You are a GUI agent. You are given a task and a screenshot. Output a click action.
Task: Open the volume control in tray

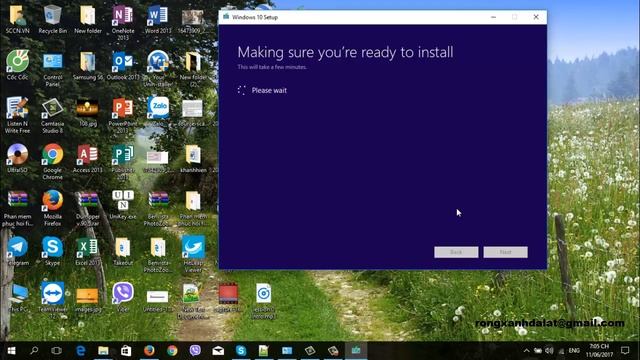[549, 351]
